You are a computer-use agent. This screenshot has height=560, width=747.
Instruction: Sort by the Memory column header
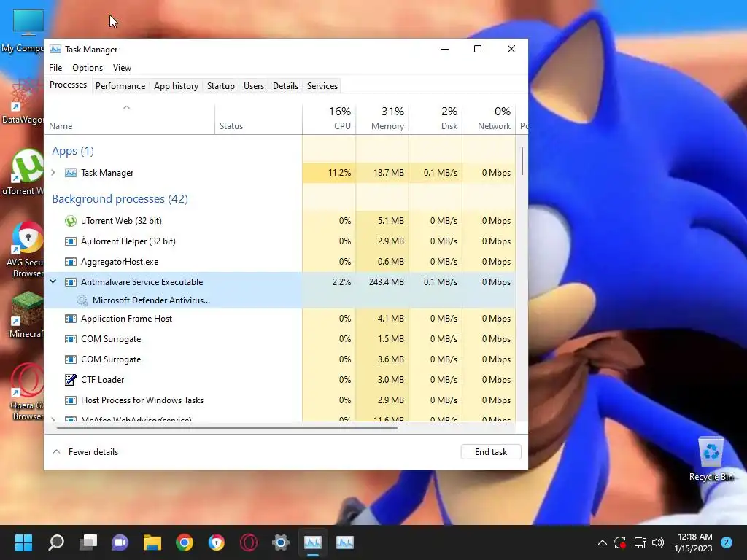(x=382, y=119)
